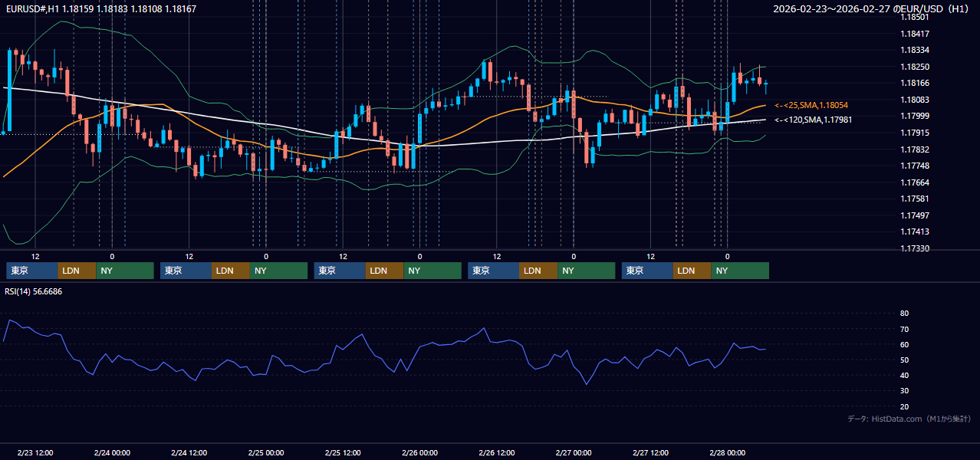
Task: Click the 2/25 00:00 time label
Action: click(266, 452)
